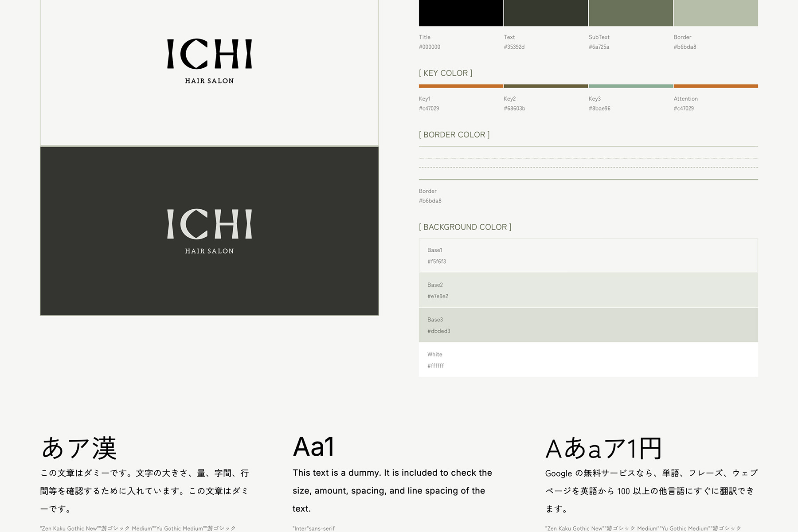Viewport: 798px width, 532px height.
Task: Click the Aa1 font sample heading
Action: pyautogui.click(x=313, y=447)
